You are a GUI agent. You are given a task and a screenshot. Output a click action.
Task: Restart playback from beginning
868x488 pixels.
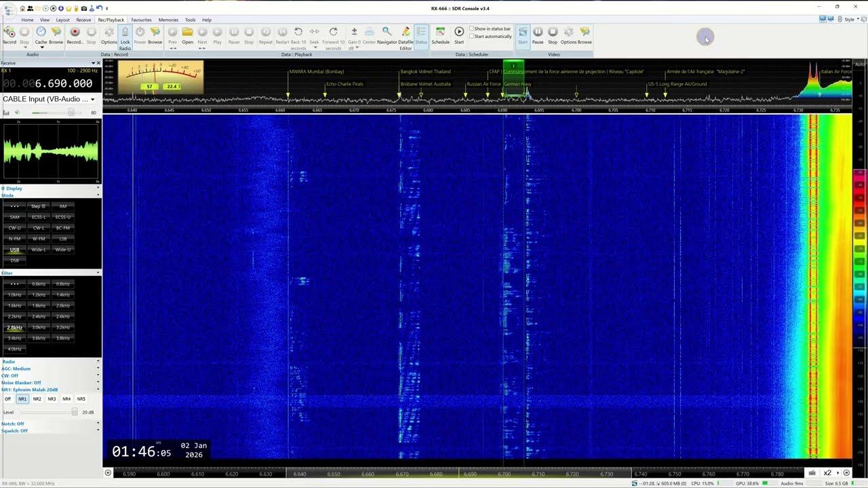[x=282, y=35]
